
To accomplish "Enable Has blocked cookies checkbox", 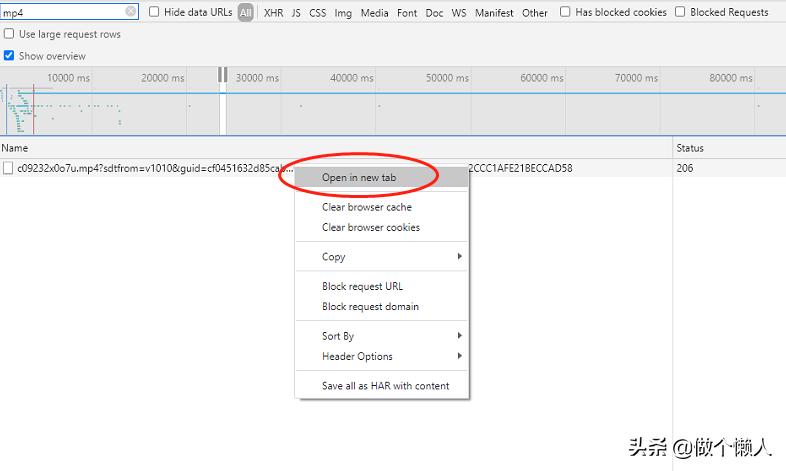I will pos(566,12).
